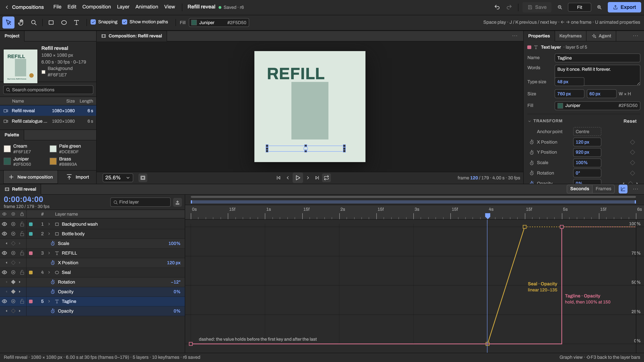Zoom out with the minus magnifier
The image size is (644, 362).
[x=560, y=7]
